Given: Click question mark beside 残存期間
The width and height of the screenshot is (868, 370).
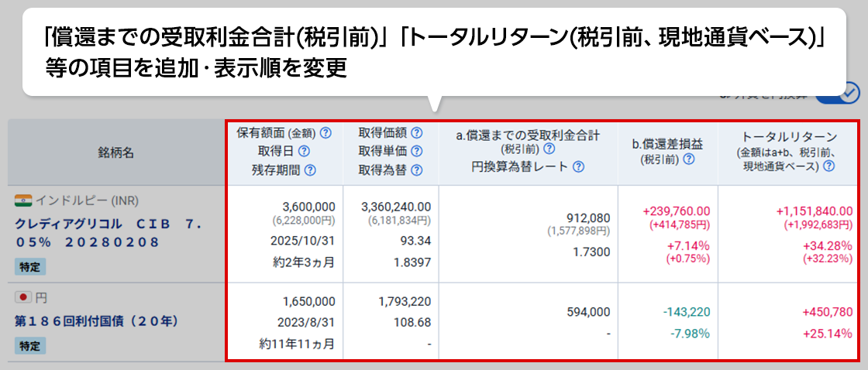Looking at the screenshot, I should (310, 170).
